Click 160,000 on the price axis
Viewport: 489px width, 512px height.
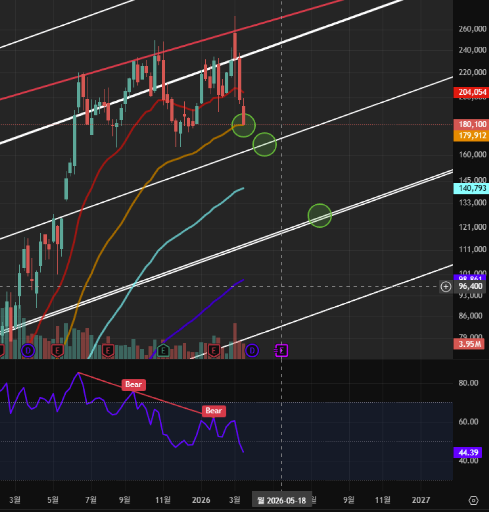point(472,154)
